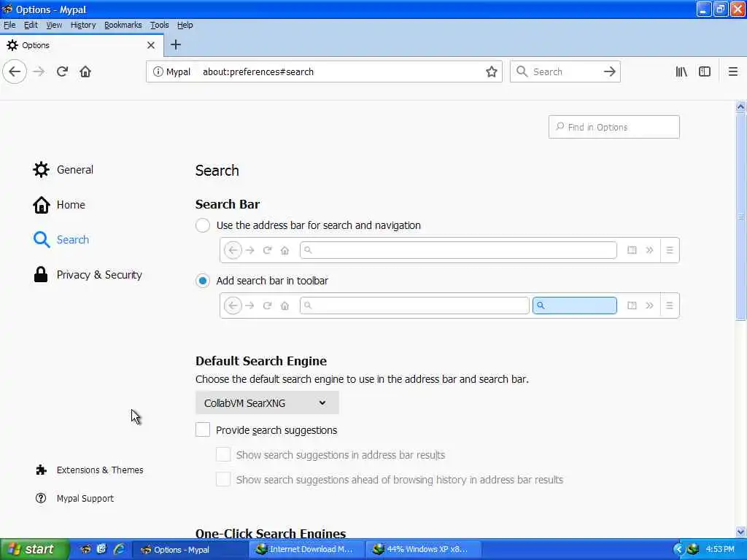Viewport: 747px width, 560px height.
Task: Reload the current page
Action: 62,72
